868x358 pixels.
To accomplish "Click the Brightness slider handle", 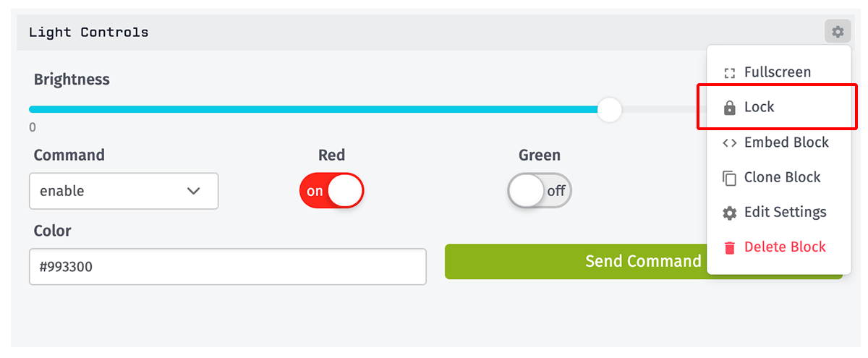I will (x=610, y=110).
